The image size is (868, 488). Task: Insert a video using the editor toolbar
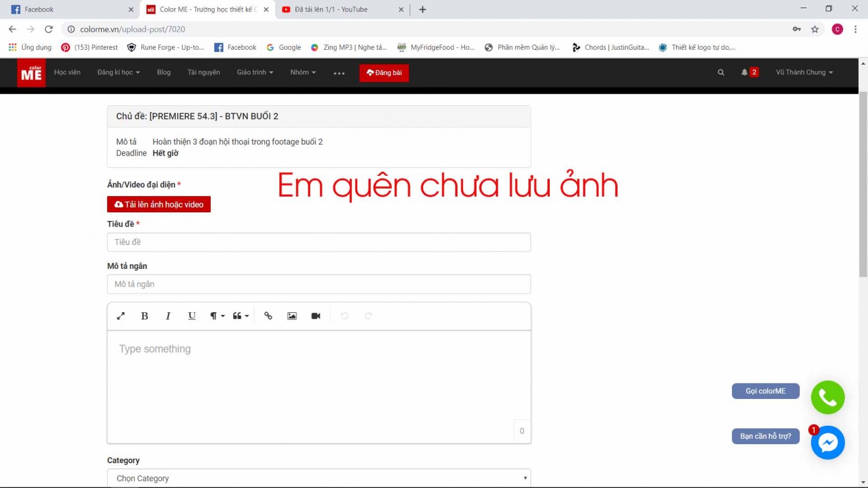(x=316, y=316)
